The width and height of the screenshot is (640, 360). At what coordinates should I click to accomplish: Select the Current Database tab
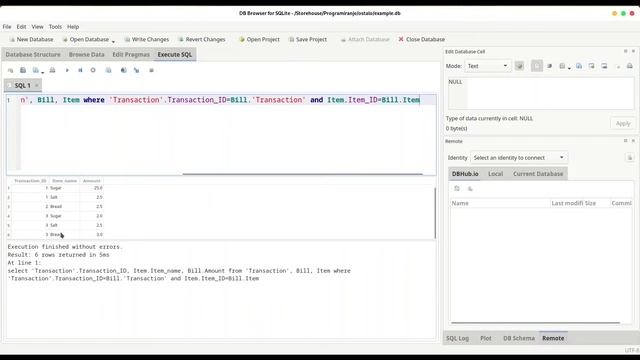[538, 174]
